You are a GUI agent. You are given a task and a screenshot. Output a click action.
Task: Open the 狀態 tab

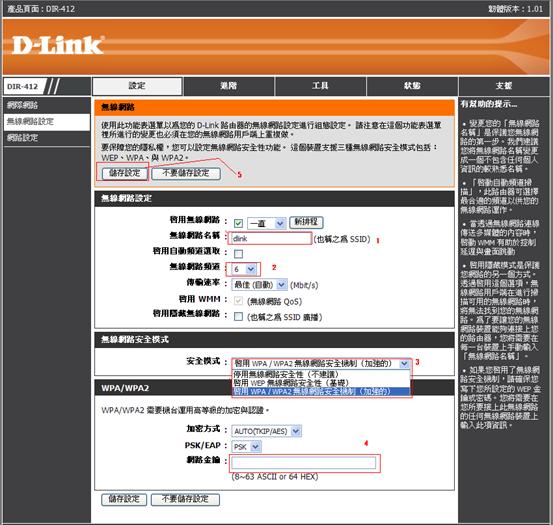pos(412,86)
